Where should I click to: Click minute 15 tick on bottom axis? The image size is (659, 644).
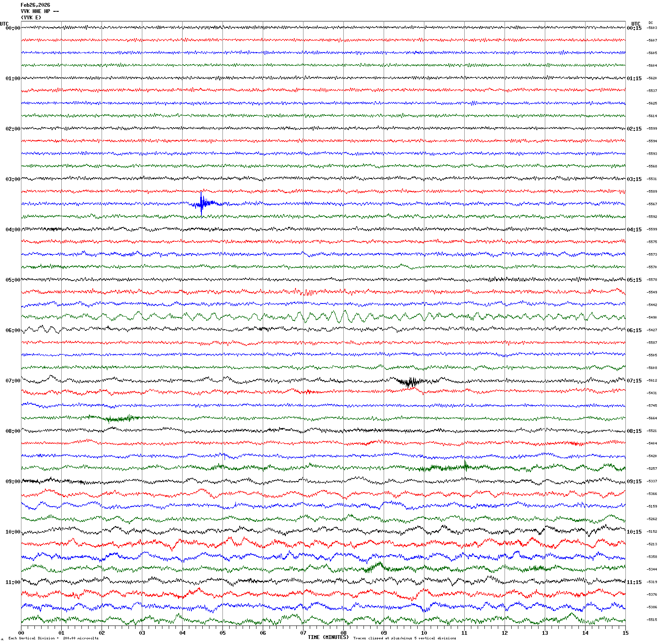click(625, 633)
